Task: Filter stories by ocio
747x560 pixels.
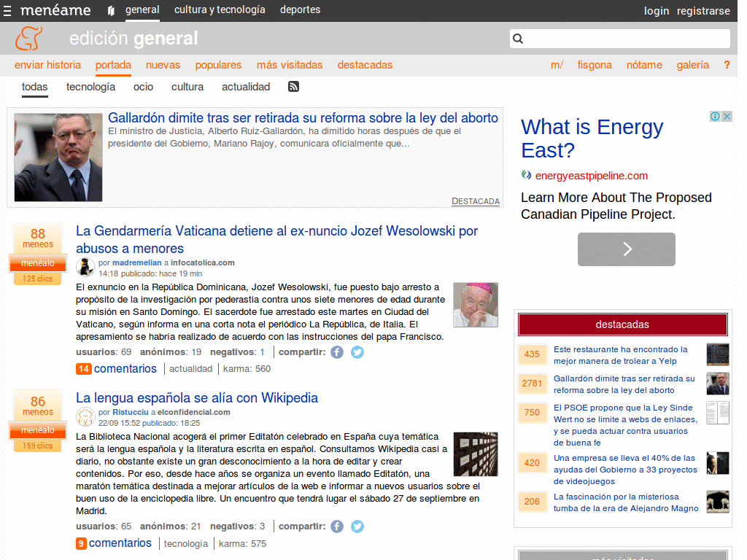Action: click(144, 87)
